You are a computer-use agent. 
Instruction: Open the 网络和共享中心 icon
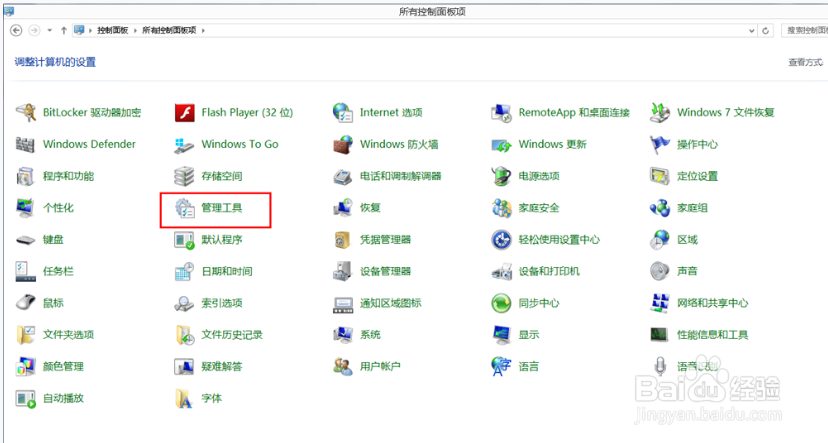(660, 303)
